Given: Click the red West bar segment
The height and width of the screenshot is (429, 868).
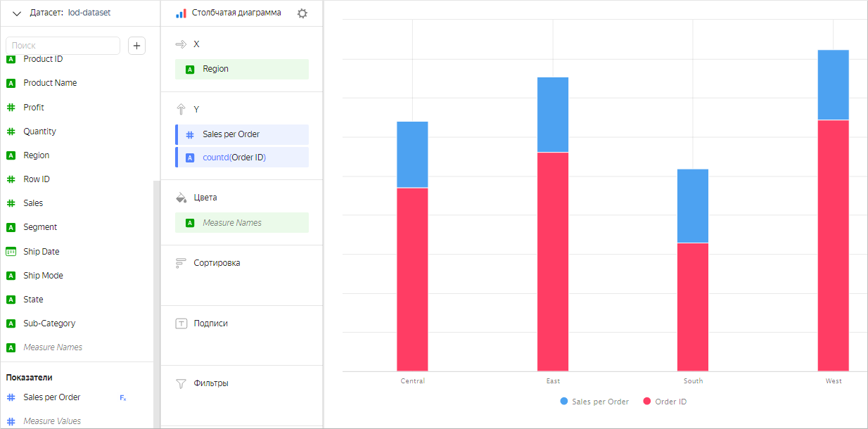Looking at the screenshot, I should [833, 245].
